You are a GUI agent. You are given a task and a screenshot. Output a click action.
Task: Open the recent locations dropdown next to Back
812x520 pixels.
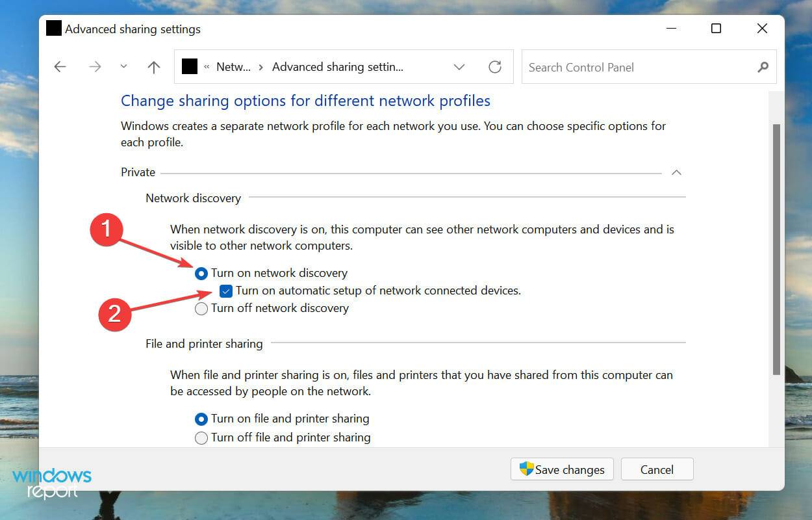point(123,66)
